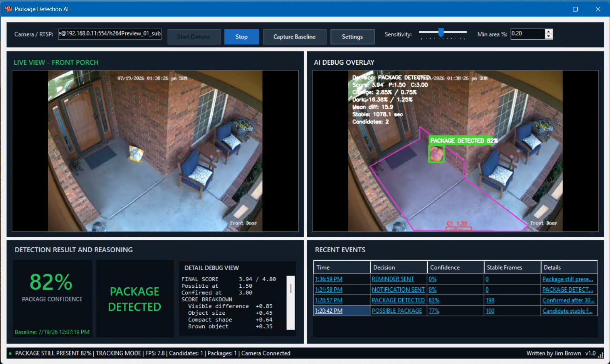The height and width of the screenshot is (364, 610).
Task: Click the green package box in AI Debug Overlay
Action: 436,154
